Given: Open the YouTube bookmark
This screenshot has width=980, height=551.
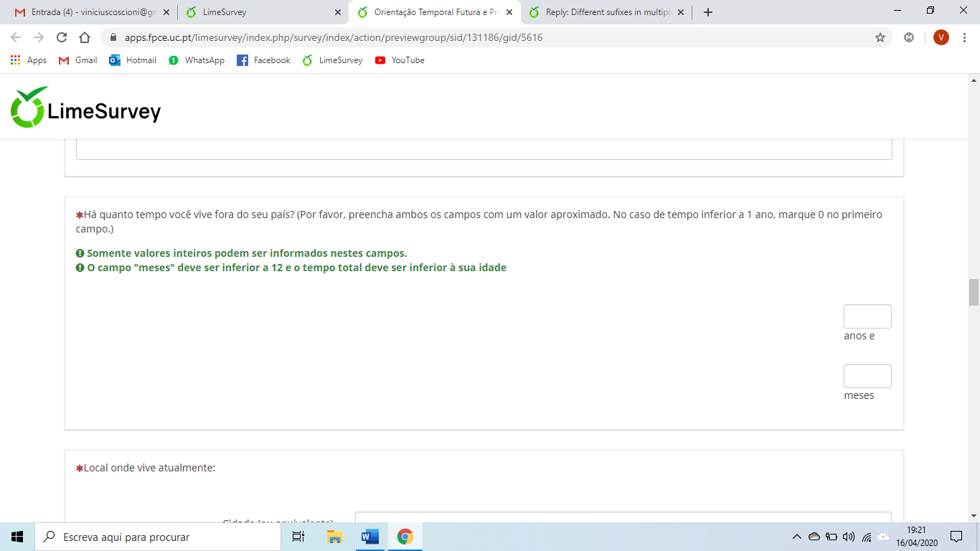Looking at the screenshot, I should (400, 60).
